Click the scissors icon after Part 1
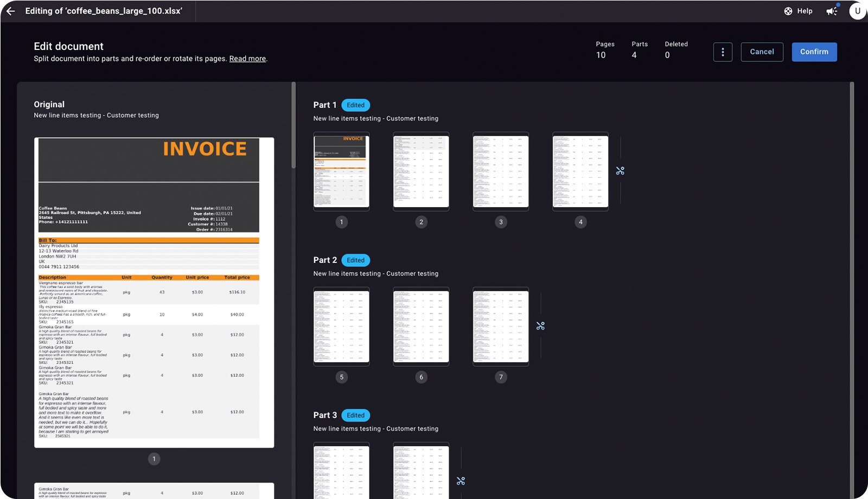Image resolution: width=868 pixels, height=499 pixels. click(620, 171)
